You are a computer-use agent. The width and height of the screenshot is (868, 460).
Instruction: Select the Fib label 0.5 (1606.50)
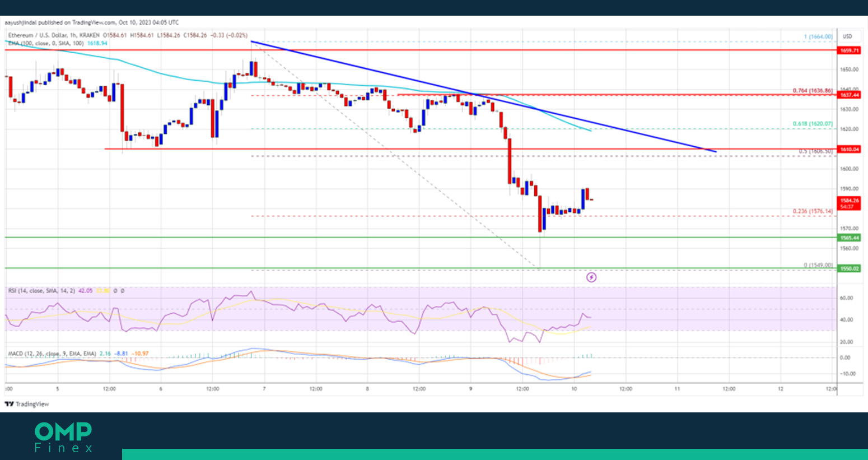coord(815,151)
